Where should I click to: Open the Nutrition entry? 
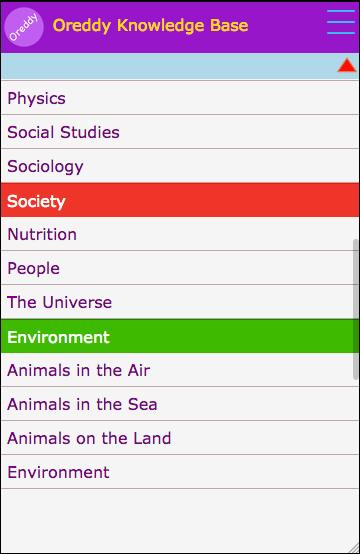click(x=180, y=234)
